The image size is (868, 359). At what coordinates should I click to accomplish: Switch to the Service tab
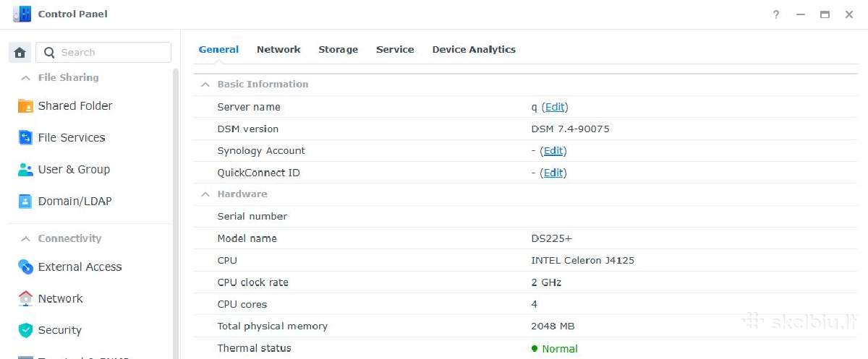tap(395, 50)
